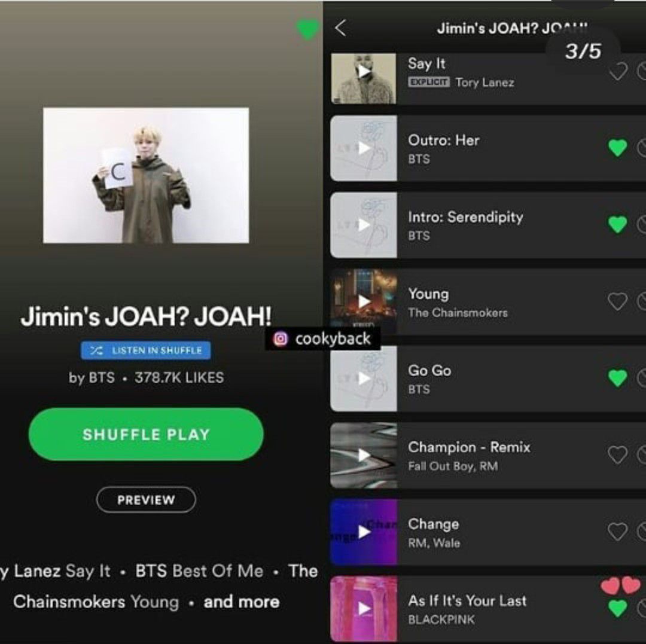Select the playlist cover image
The height and width of the screenshot is (644, 646).
click(x=146, y=175)
